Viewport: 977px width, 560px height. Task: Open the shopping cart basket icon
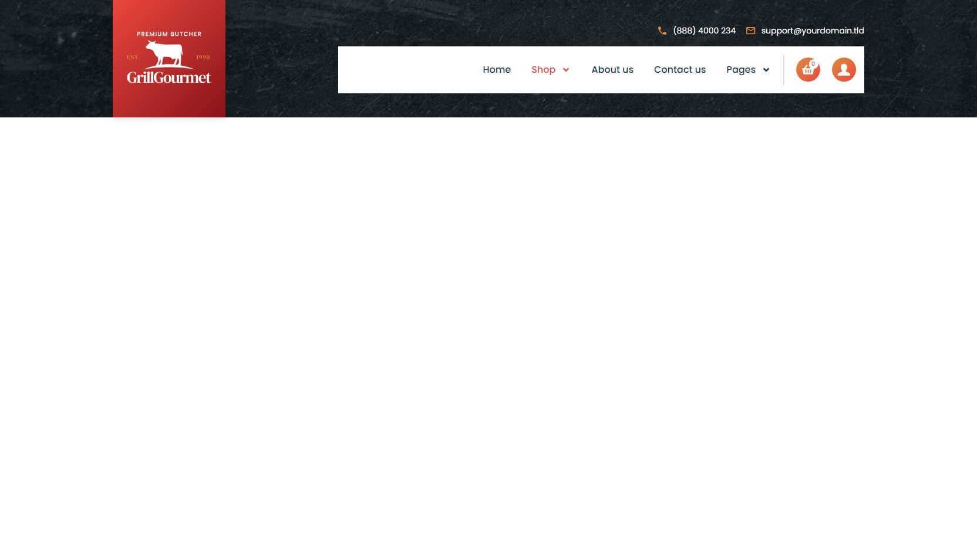pos(808,70)
